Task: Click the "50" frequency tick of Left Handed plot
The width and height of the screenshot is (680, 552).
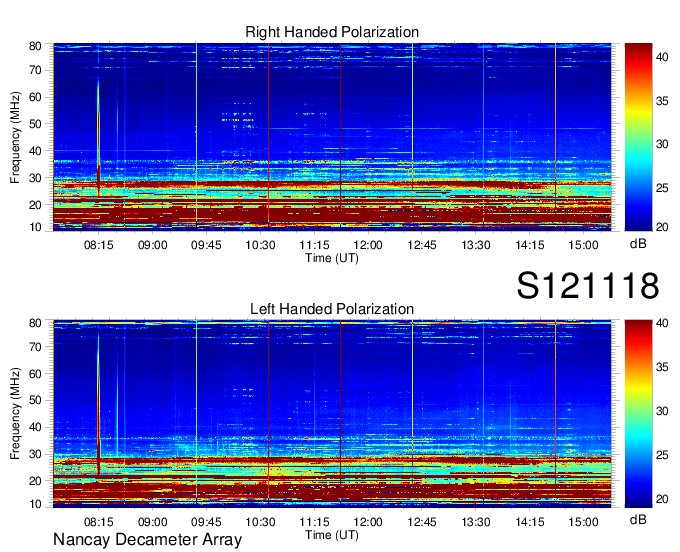Action: point(36,400)
